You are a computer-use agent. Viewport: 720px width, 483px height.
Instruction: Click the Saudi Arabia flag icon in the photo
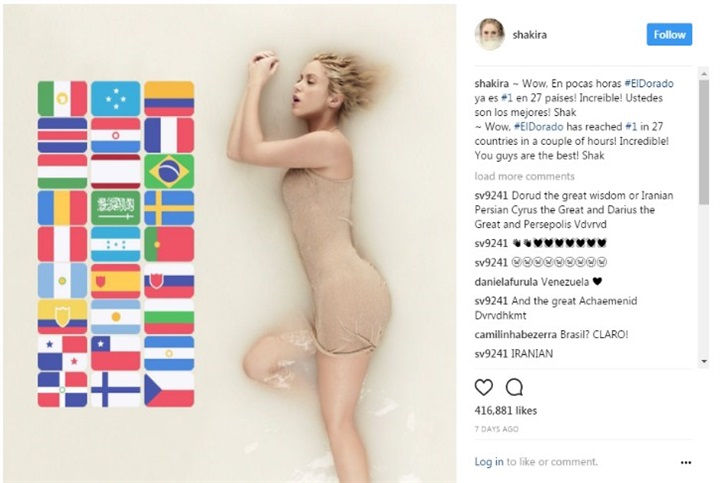116,208
